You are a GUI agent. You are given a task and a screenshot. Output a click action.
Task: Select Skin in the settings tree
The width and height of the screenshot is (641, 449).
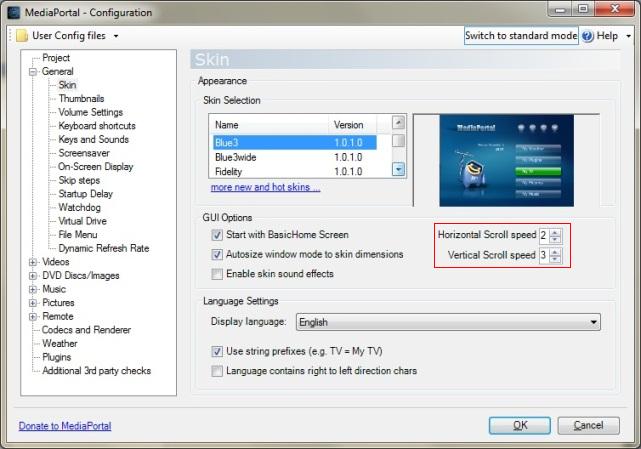67,85
